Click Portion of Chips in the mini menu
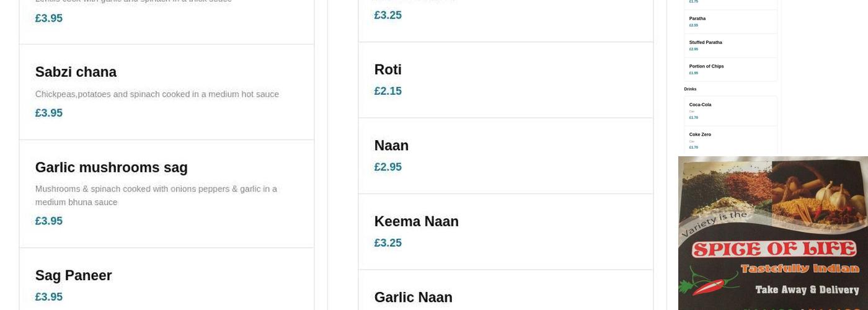This screenshot has width=868, height=310. tap(706, 66)
